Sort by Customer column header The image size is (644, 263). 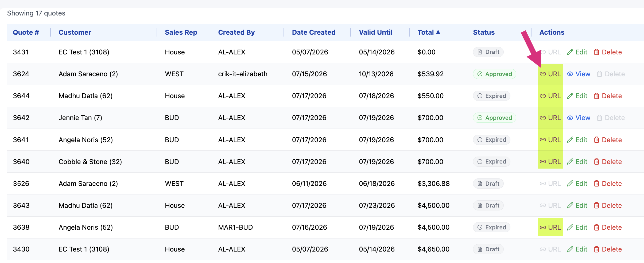[75, 33]
